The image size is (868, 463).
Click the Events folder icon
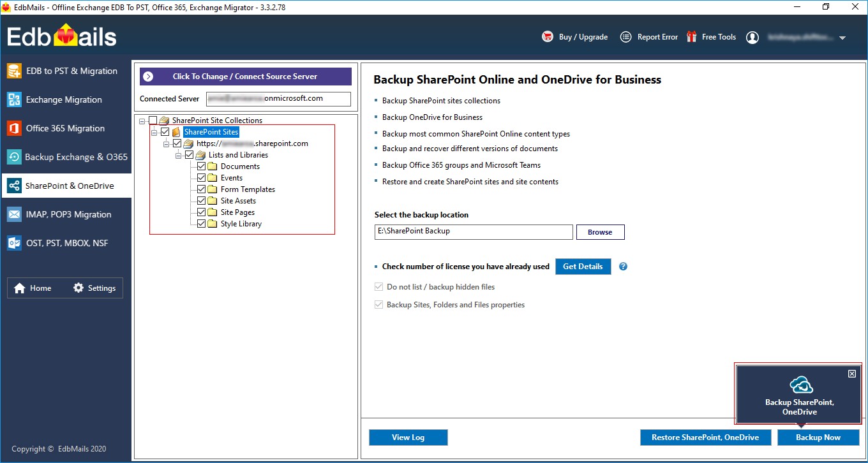click(x=213, y=178)
